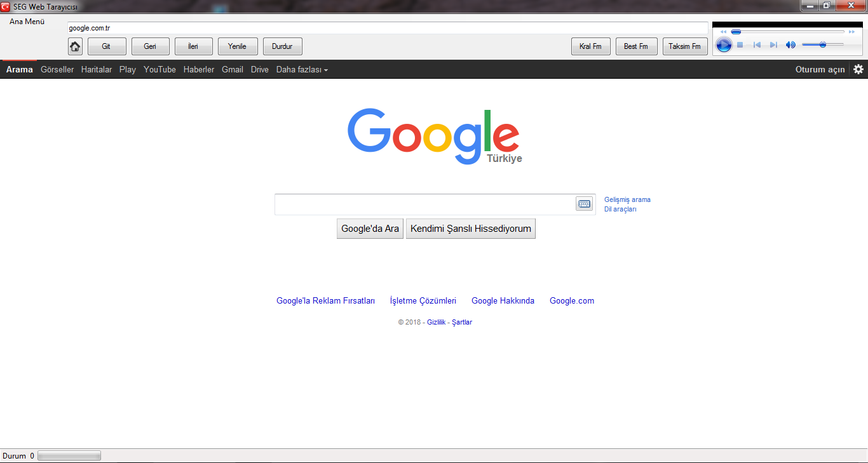This screenshot has height=463, width=868.
Task: Go forward with the İleri button
Action: [193, 46]
